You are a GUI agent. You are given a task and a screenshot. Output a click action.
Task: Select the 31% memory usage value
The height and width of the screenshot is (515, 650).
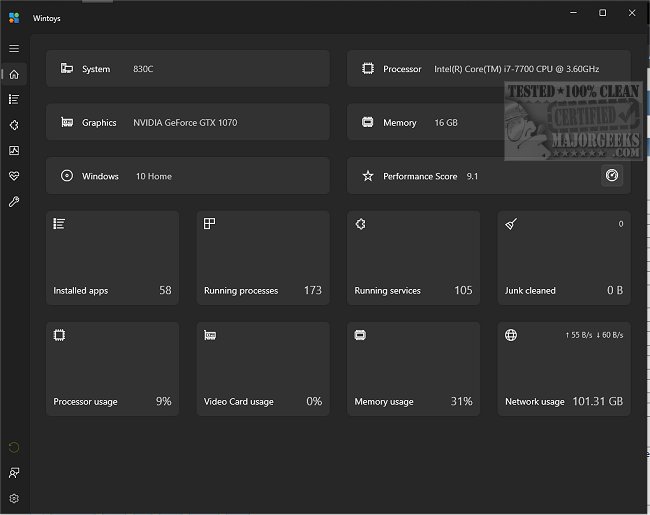pyautogui.click(x=461, y=401)
